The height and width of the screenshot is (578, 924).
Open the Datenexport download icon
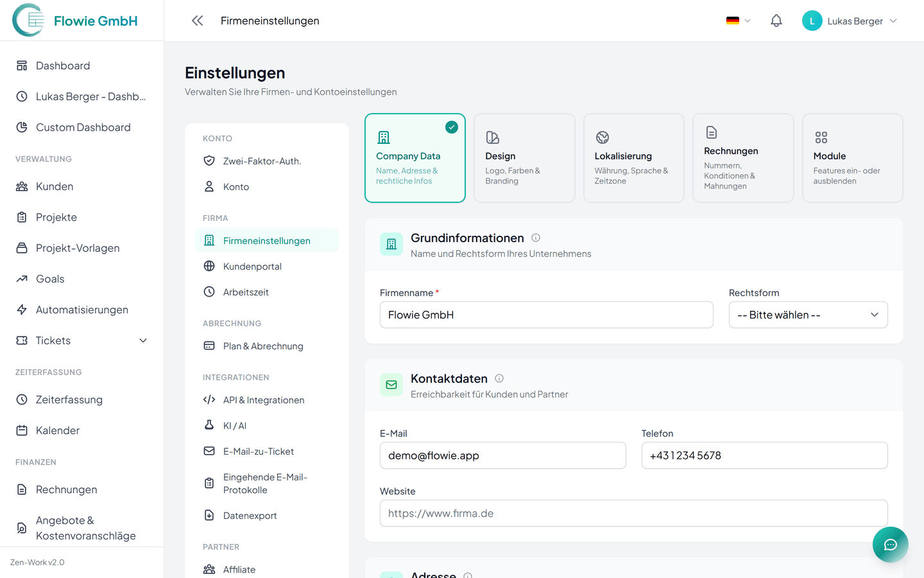point(209,515)
